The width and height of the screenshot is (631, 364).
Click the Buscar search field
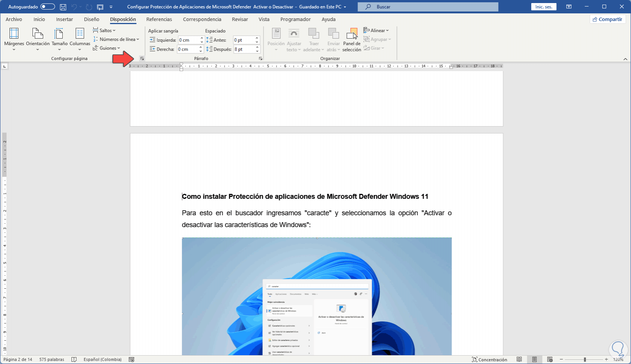[x=428, y=7]
